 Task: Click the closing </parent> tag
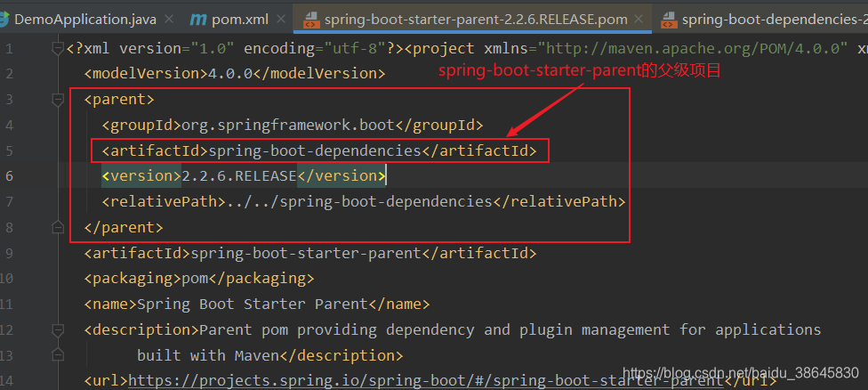124,228
